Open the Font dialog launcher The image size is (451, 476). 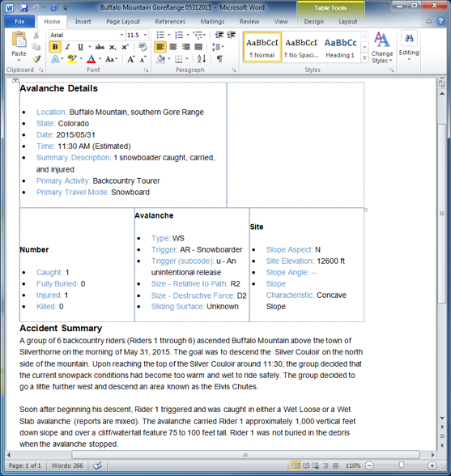click(146, 70)
